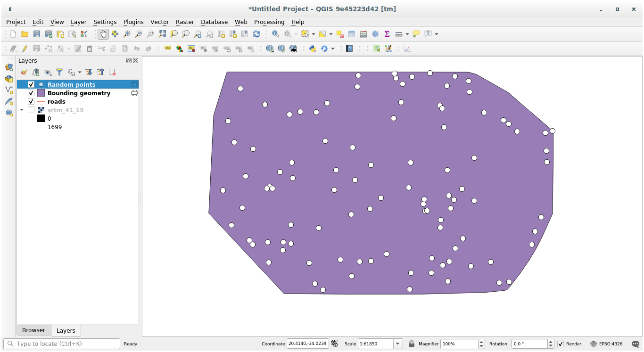Open the attribute table icon
The width and height of the screenshot is (644, 352).
[x=352, y=34]
